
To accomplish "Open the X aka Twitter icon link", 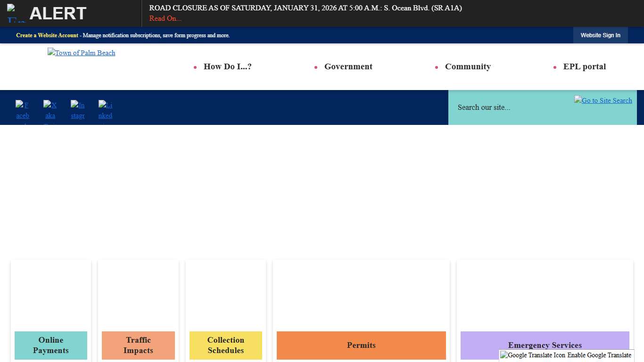I will 50,111.
